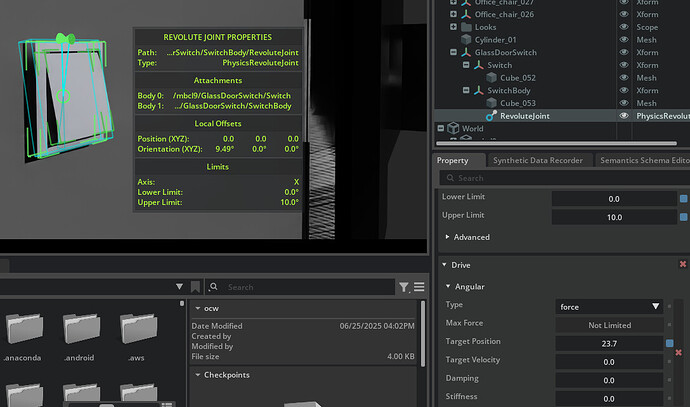The width and height of the screenshot is (690, 407).
Task: Expand the Office_chair_026 tree node
Action: (x=453, y=14)
